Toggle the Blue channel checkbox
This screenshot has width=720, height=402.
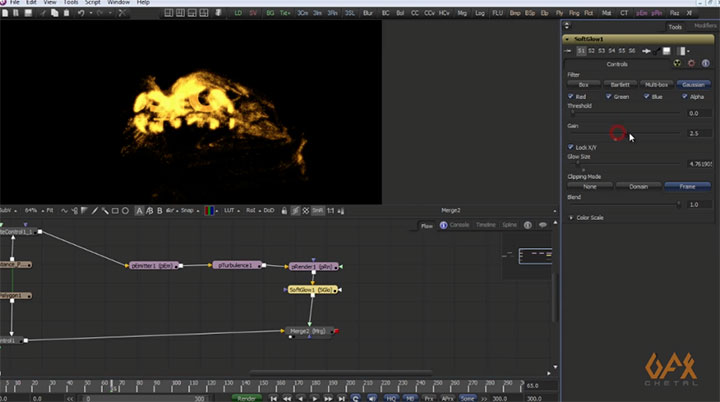[647, 96]
